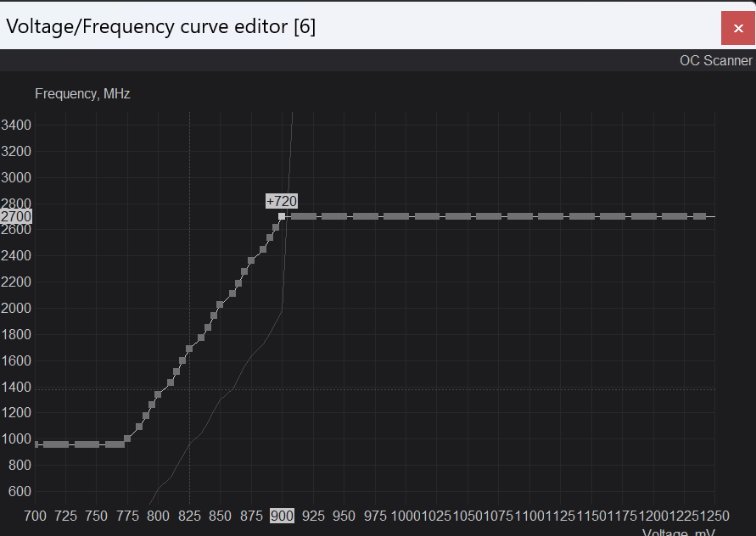Click the window title "Voltage/Frequency curve editor [6]"
Viewport: 756px width, 536px height.
click(x=160, y=26)
